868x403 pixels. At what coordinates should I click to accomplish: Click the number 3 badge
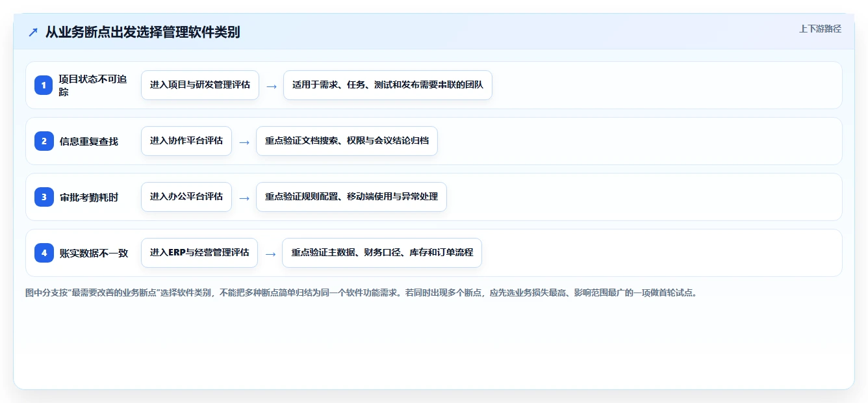[x=44, y=197]
